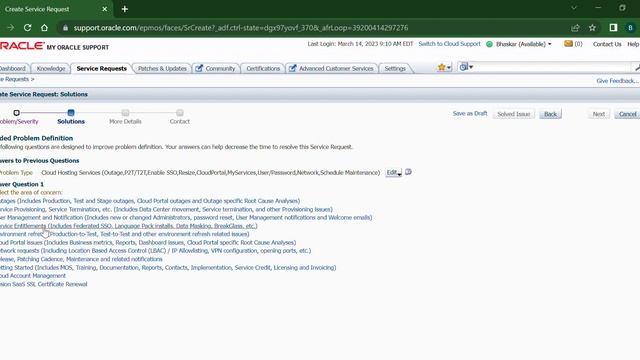
Task: Select Environment refresh option
Action: pos(124,234)
